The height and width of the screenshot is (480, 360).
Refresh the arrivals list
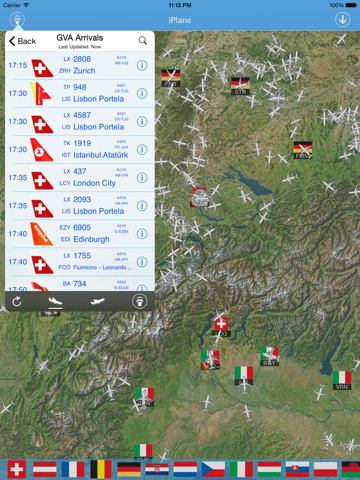(17, 302)
